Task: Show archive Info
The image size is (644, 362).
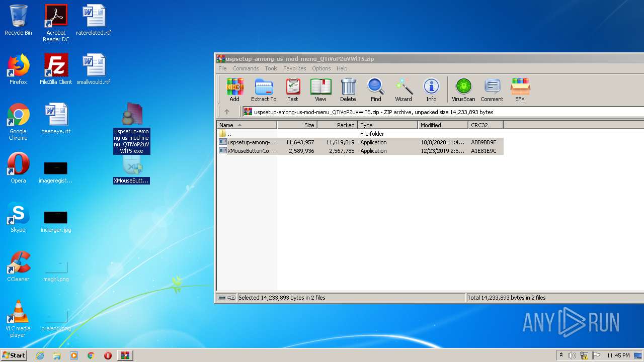Action: [x=431, y=90]
